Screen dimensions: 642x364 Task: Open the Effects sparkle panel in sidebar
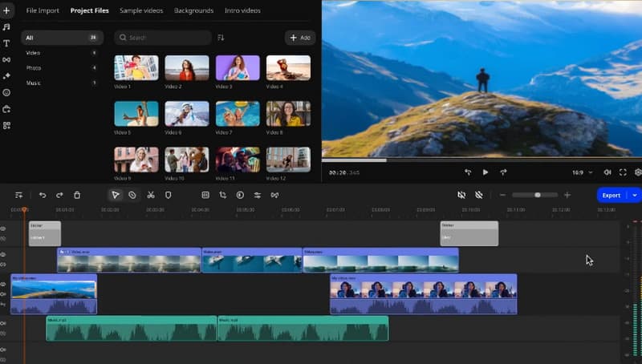coord(6,76)
